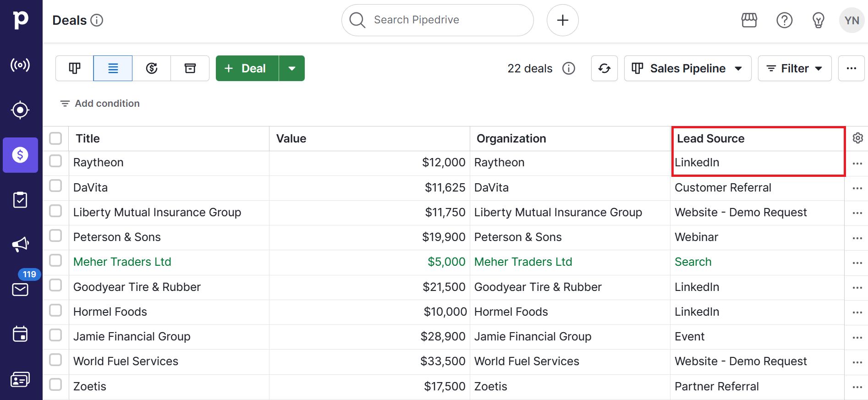Image resolution: width=868 pixels, height=400 pixels.
Task: Check the Jamie Financial Group checkbox
Action: [55, 335]
